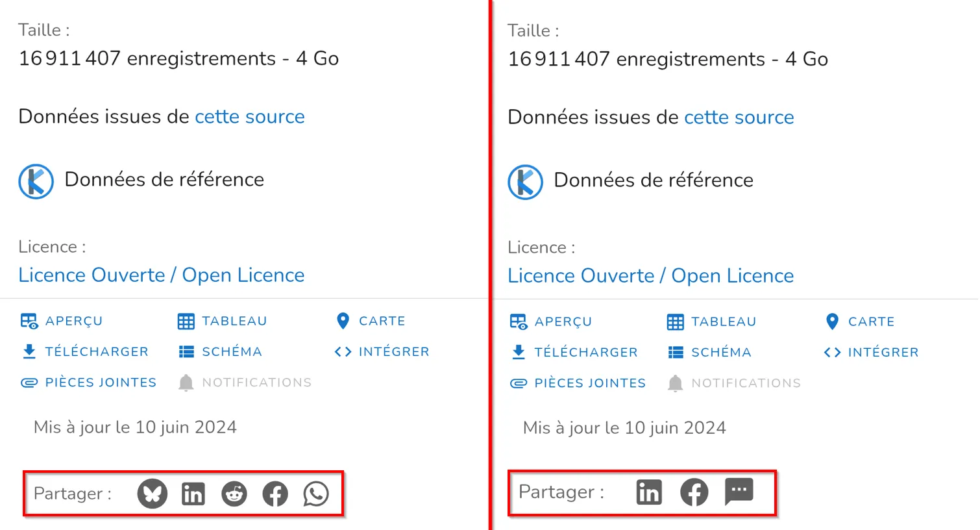Follow 'cette source' link in right panel
Viewport: 980px width, 530px height.
pos(739,117)
